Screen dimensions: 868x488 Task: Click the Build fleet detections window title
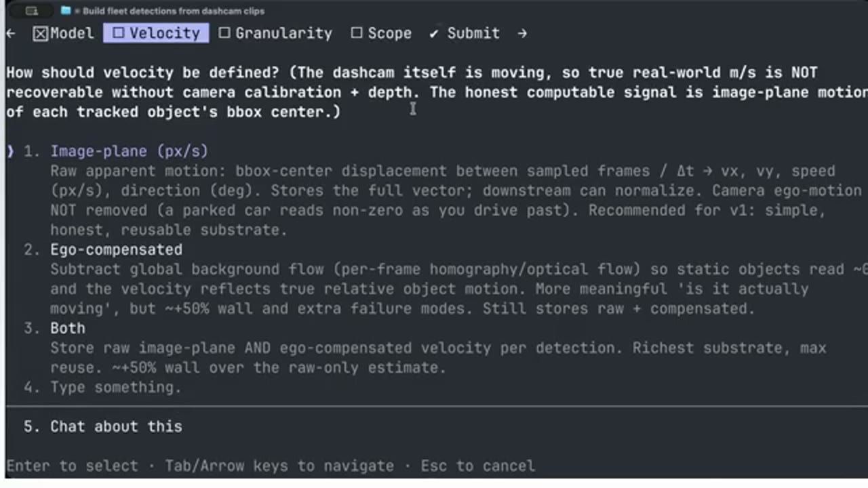174,11
